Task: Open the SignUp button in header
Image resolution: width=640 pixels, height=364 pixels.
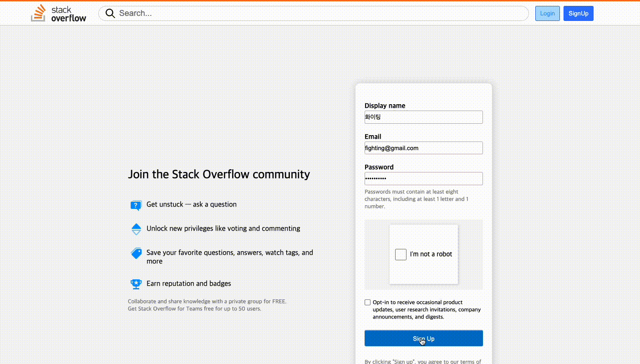Action: point(578,13)
